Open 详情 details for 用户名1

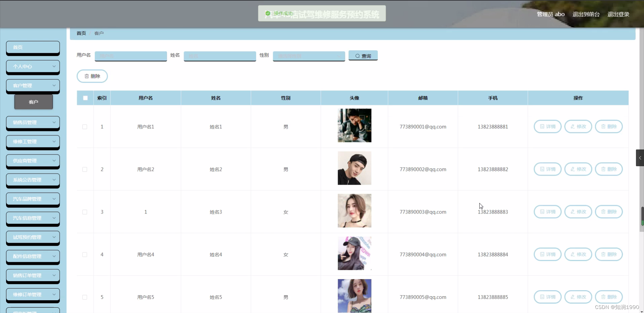point(547,126)
